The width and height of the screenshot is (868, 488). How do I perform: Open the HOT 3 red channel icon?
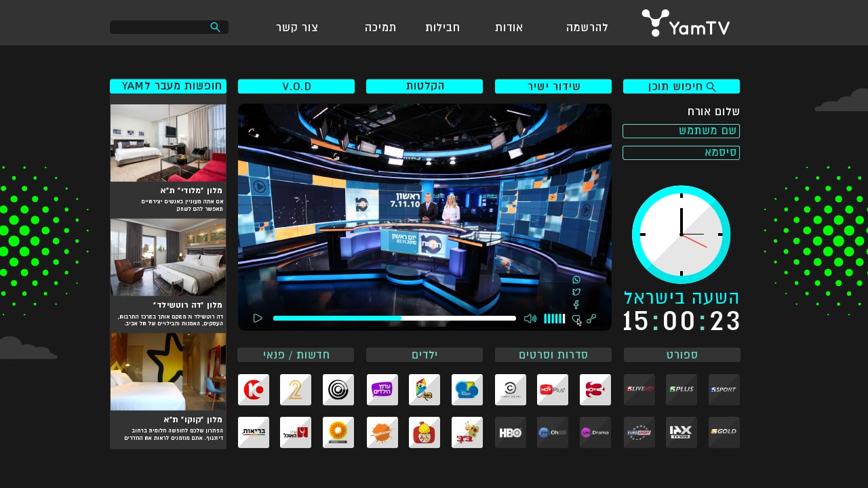tap(595, 390)
